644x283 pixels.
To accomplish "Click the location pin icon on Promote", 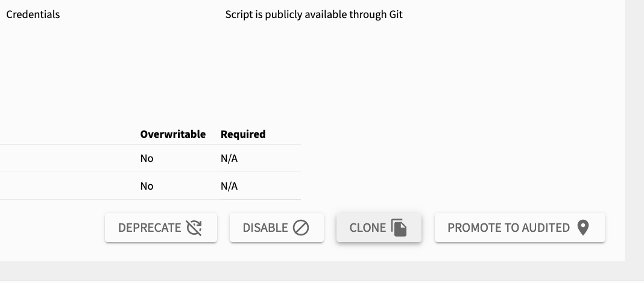I will tap(583, 228).
